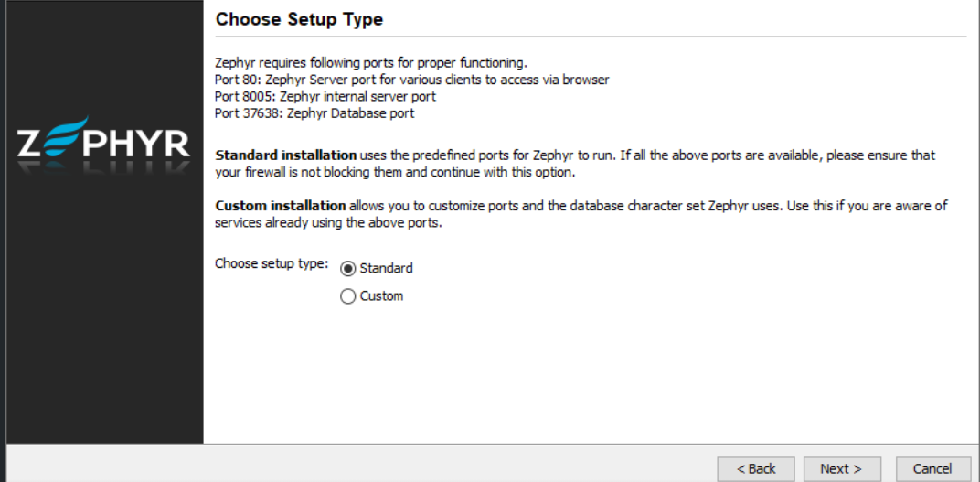
Task: Click the Port 80 description line
Action: pos(411,80)
